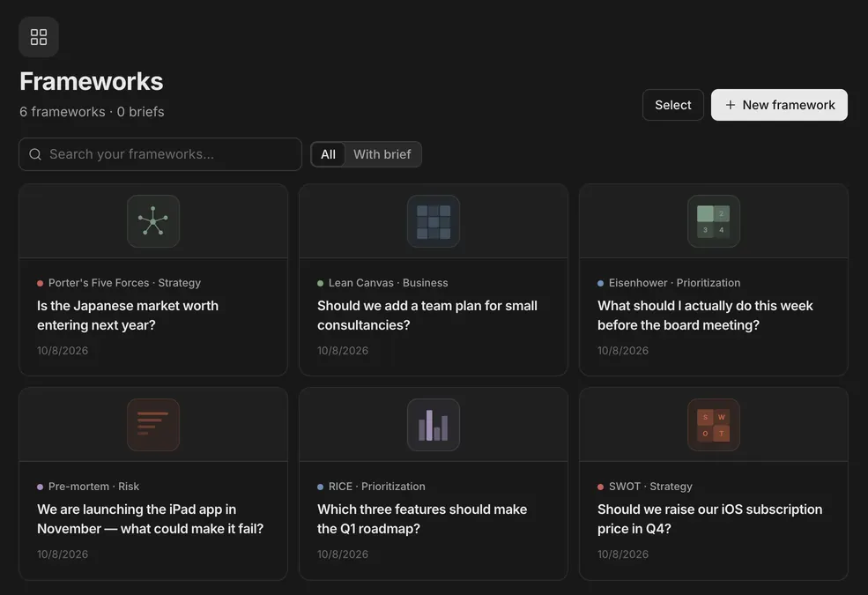Click the Select button
This screenshot has height=595, width=868.
click(x=673, y=105)
